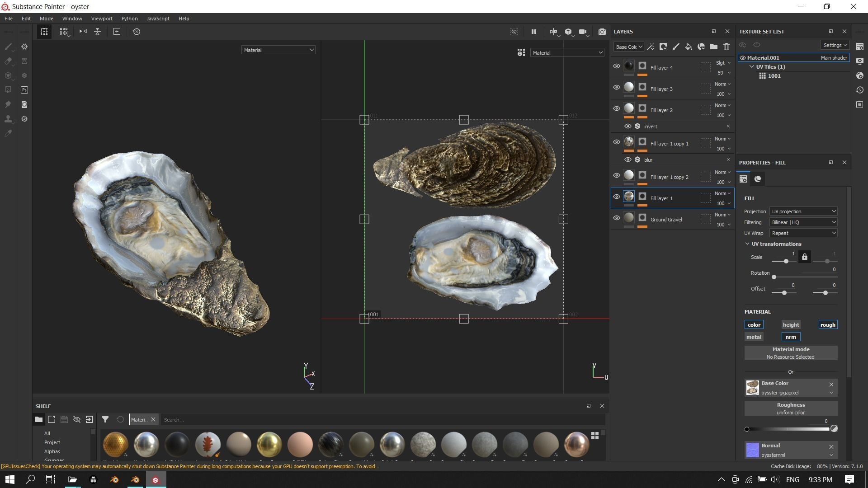The height and width of the screenshot is (488, 868).
Task: Click the shelf Search field
Action: click(x=382, y=420)
